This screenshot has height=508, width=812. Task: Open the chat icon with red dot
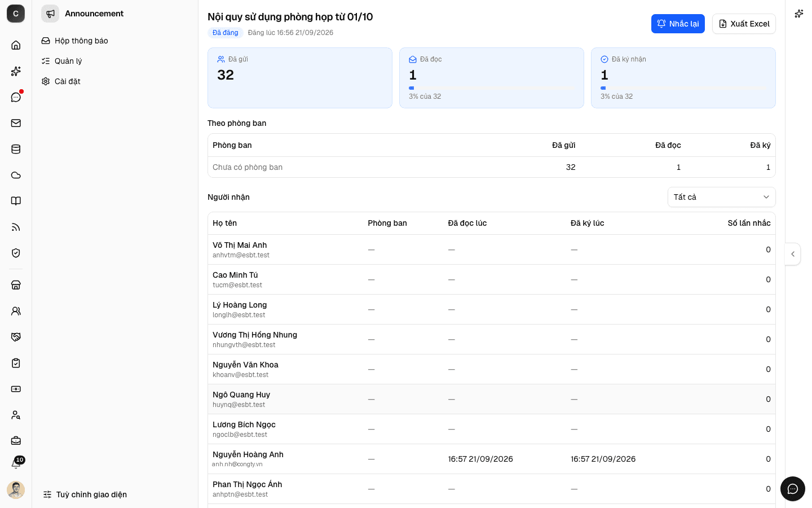[16, 97]
